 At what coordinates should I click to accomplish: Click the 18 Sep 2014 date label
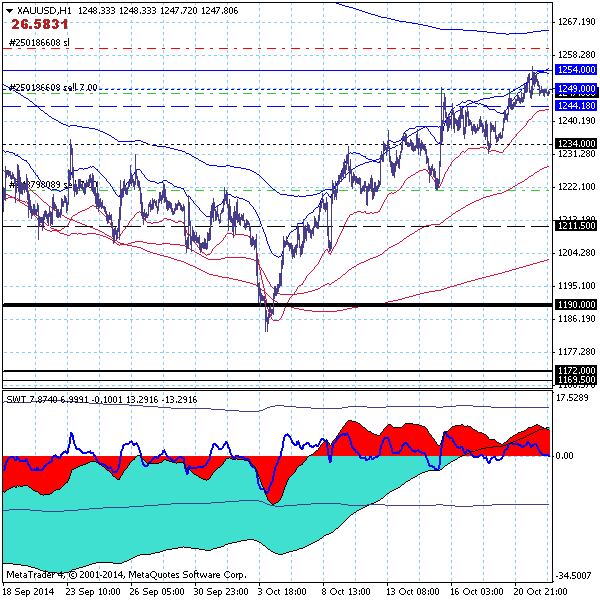click(28, 592)
